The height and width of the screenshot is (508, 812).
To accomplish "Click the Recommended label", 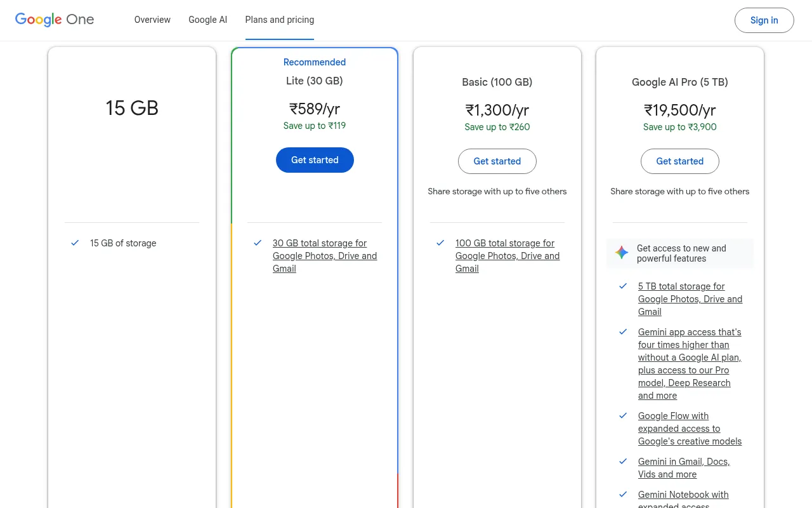I will (315, 62).
